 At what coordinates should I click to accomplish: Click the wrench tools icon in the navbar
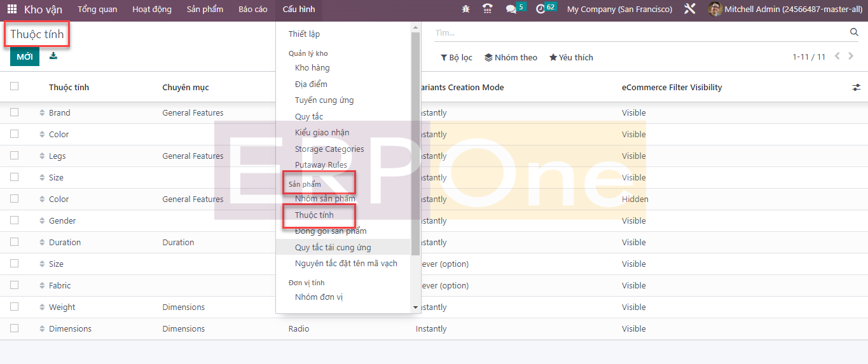coord(689,10)
